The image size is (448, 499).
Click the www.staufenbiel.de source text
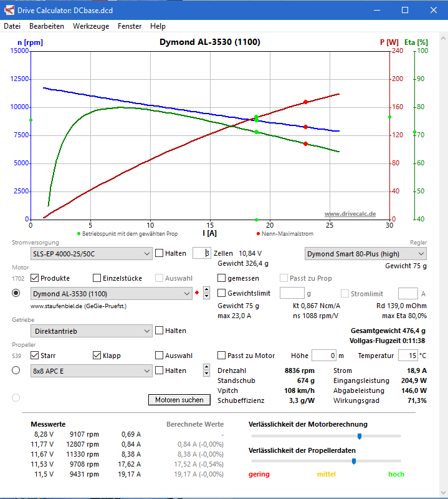click(79, 306)
